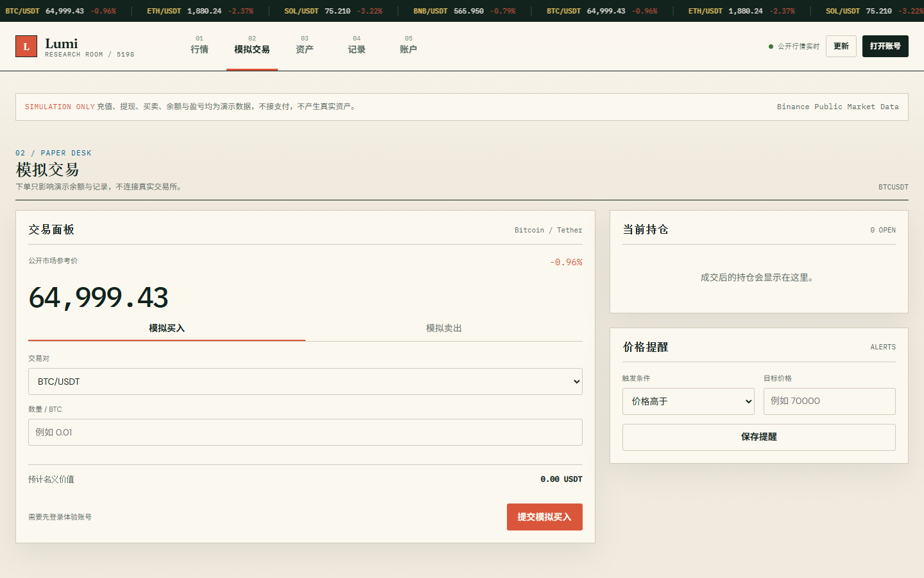924x578 pixels.
Task: Click the 0 OPEN positions count
Action: pos(883,230)
